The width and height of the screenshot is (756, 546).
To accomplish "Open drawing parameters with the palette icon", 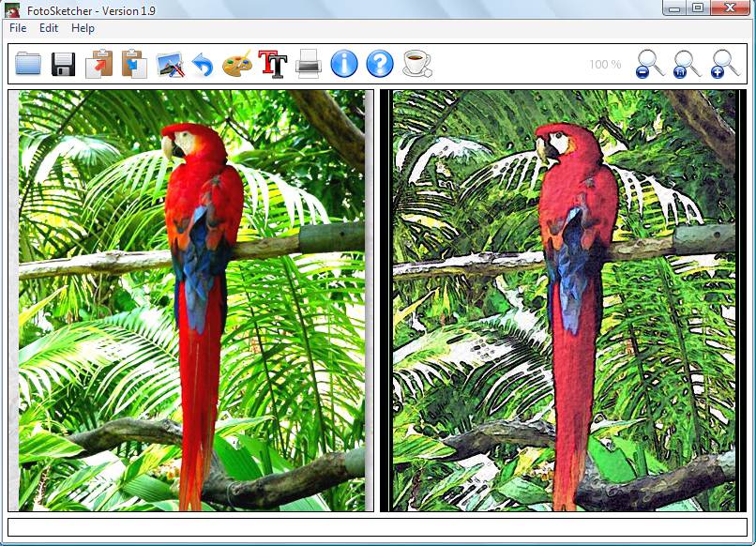I will [x=237, y=63].
